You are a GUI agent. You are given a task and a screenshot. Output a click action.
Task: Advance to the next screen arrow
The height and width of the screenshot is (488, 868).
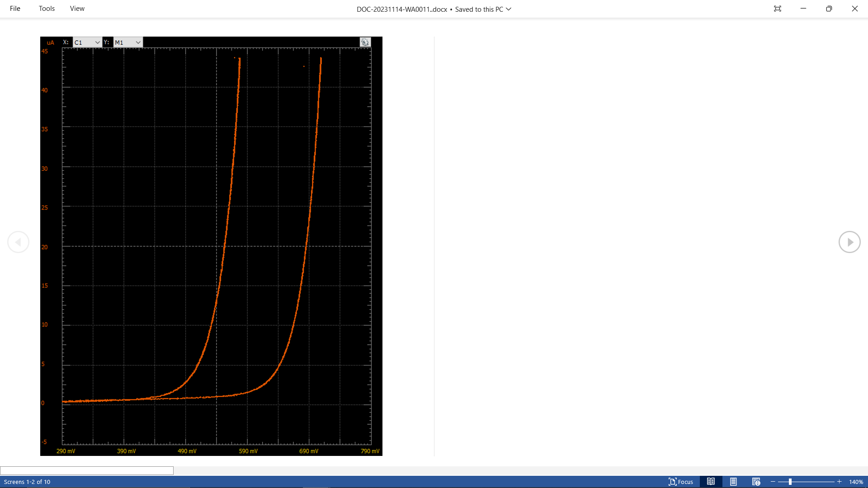[849, 242]
